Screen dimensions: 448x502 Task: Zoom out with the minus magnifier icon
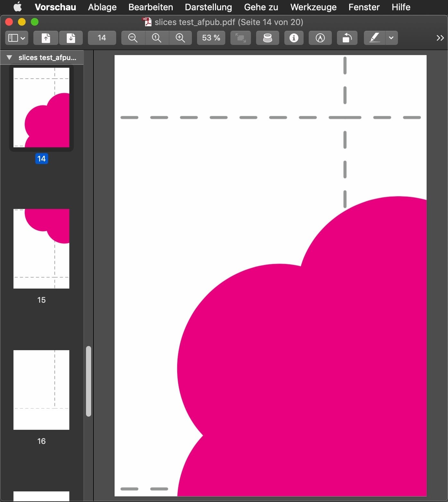coord(133,38)
